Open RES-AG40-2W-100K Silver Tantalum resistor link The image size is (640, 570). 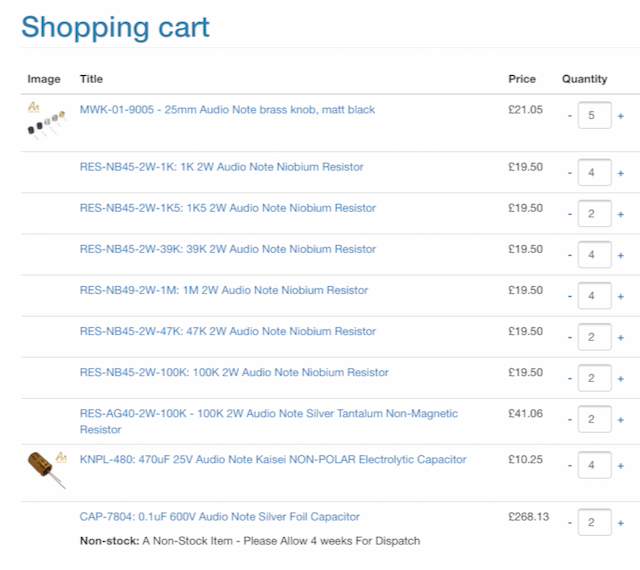coord(269,421)
